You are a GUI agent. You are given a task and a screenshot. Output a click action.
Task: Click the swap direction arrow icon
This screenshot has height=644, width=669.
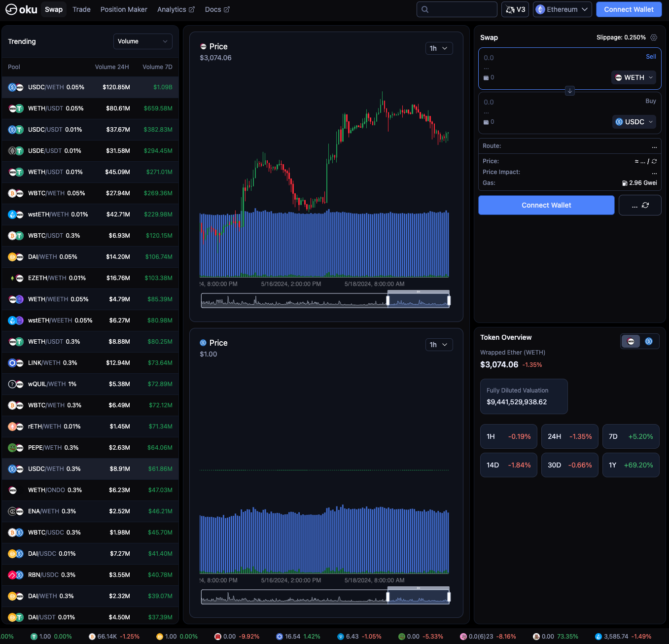[570, 91]
